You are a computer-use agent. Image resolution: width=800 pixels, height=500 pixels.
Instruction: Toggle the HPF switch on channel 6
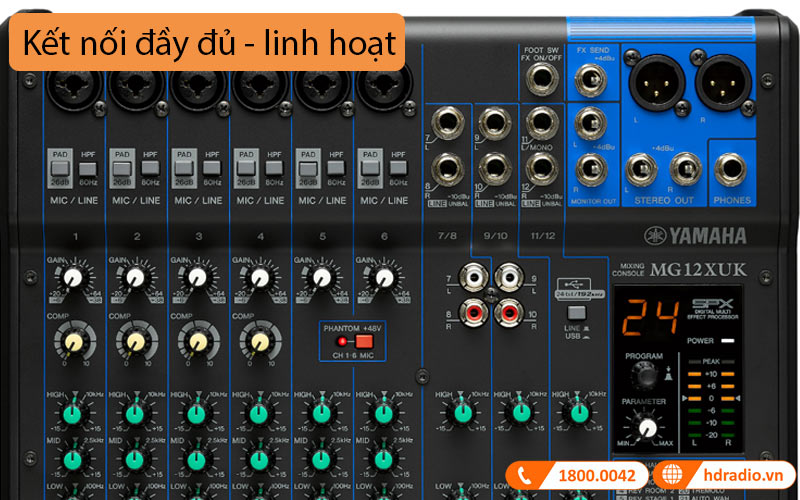click(398, 168)
